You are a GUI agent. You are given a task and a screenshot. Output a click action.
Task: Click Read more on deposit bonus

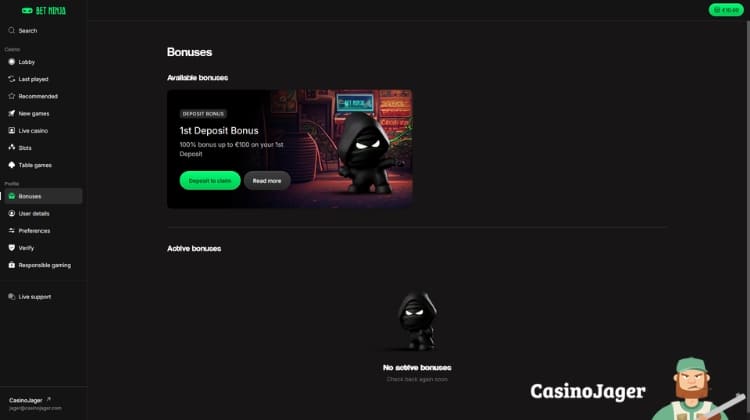coord(267,181)
